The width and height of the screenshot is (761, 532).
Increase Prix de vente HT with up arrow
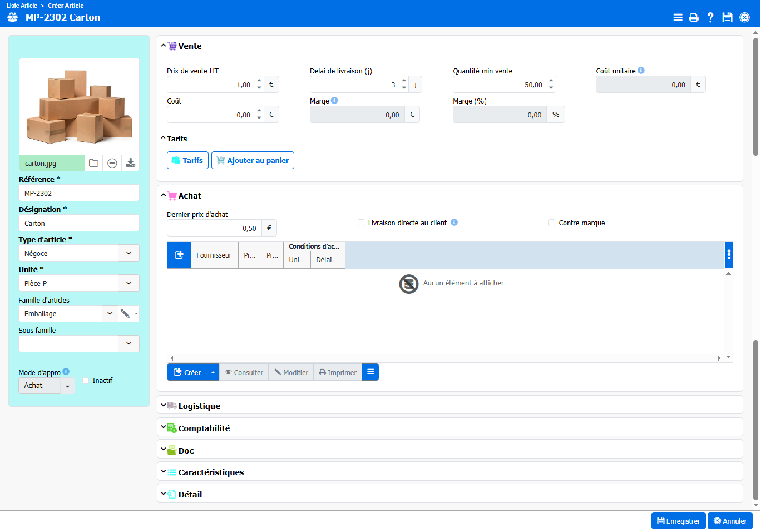click(259, 81)
